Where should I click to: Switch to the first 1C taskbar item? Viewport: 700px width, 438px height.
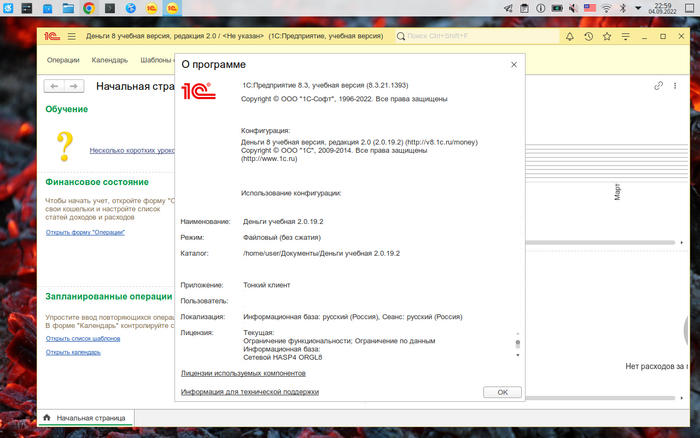click(x=151, y=8)
